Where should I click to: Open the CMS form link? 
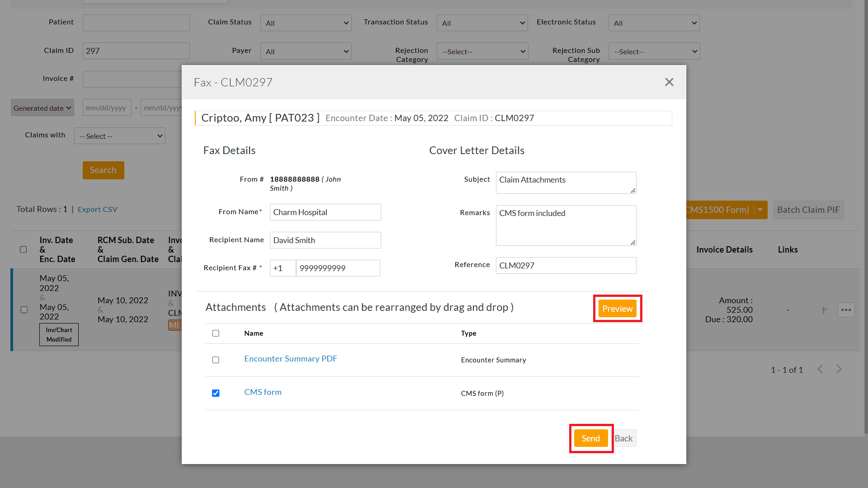pos(263,392)
